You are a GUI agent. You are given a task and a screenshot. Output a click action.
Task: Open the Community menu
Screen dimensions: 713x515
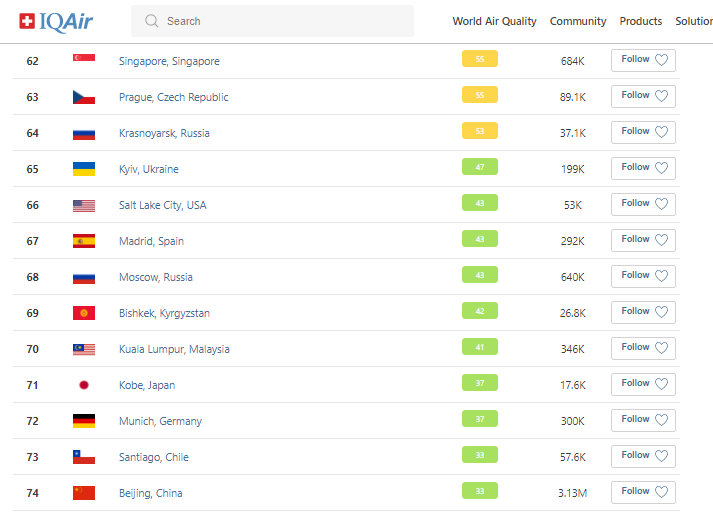578,21
